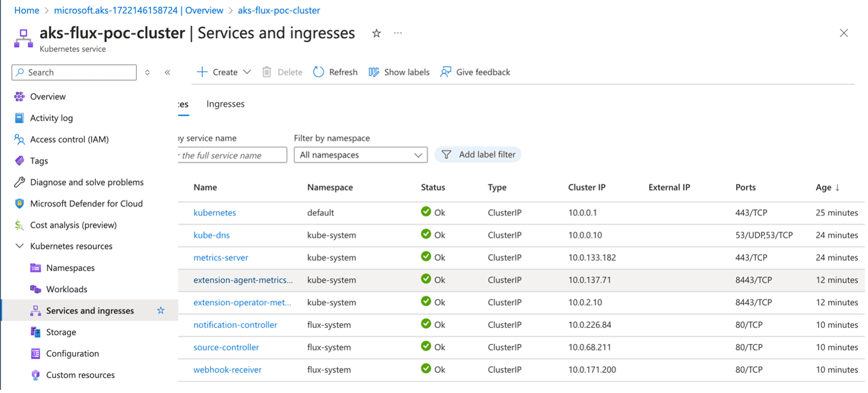Toggle the sidebar expand/collapse arrows icon

tap(147, 72)
